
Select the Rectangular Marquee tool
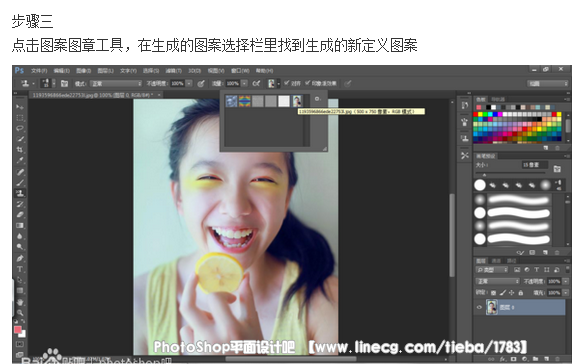pos(20,118)
